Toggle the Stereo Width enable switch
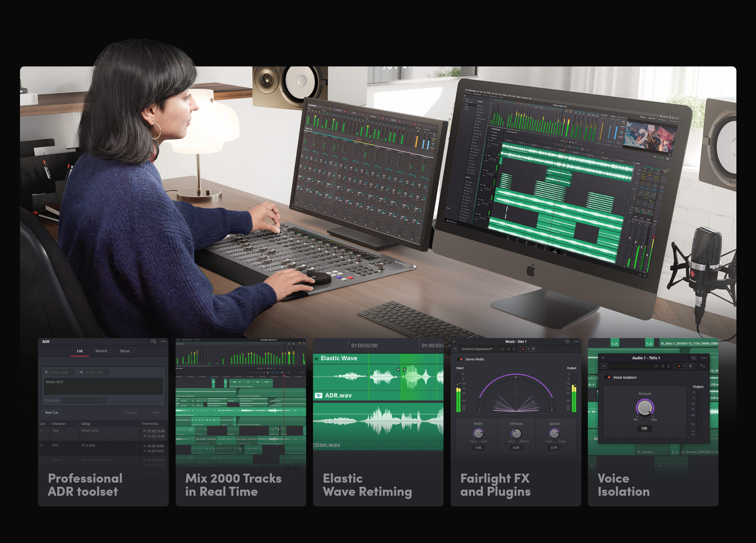Viewport: 756px width, 543px height. [x=460, y=359]
